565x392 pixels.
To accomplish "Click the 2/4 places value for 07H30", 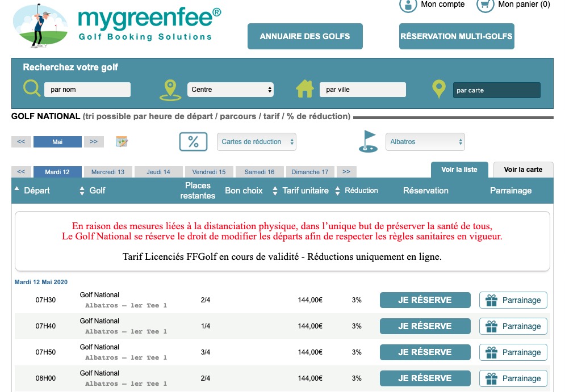I will click(206, 300).
